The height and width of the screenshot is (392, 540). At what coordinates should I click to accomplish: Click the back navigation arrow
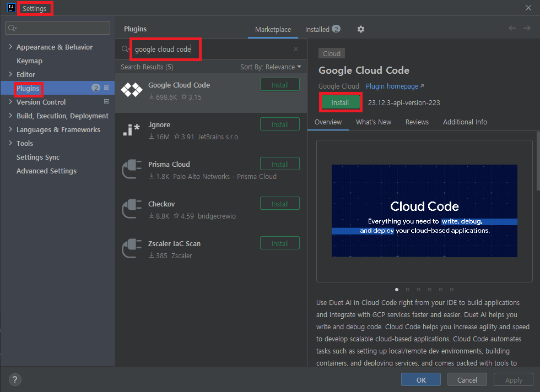(512, 28)
